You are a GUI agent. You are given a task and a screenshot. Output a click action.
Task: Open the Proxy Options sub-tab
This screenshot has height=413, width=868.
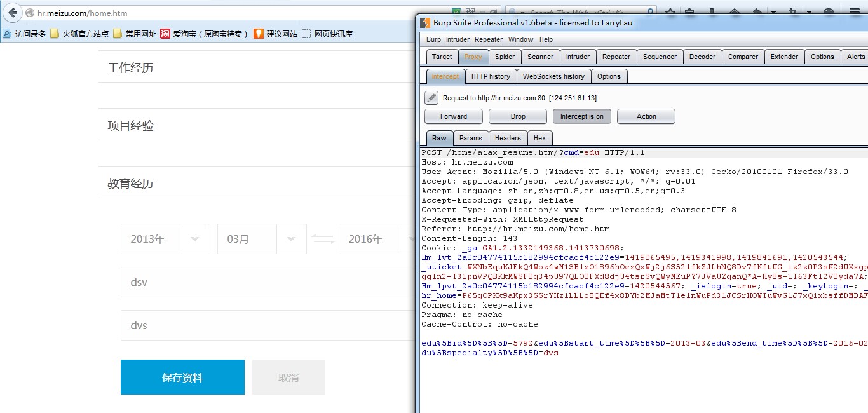point(609,76)
